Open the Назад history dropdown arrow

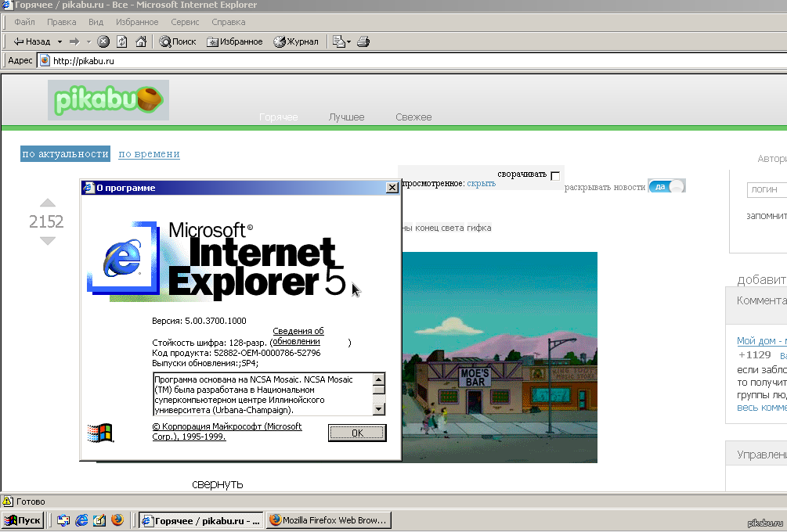[60, 41]
